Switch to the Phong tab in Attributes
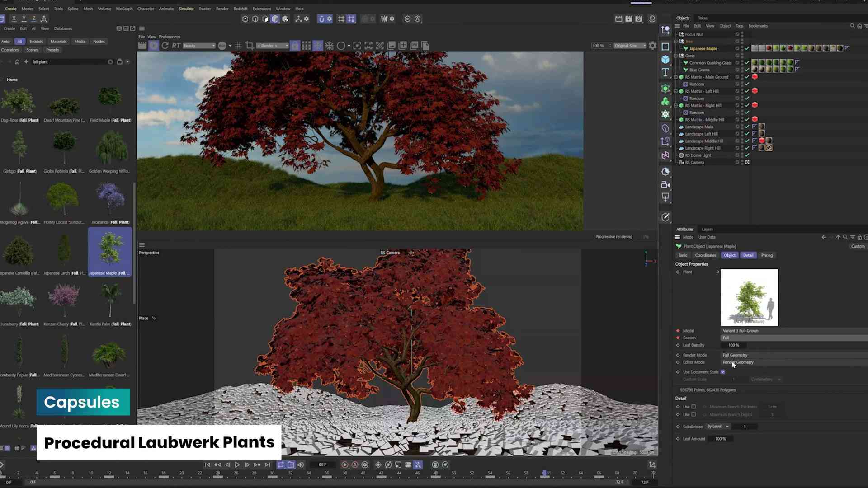The image size is (868, 488). 767,255
